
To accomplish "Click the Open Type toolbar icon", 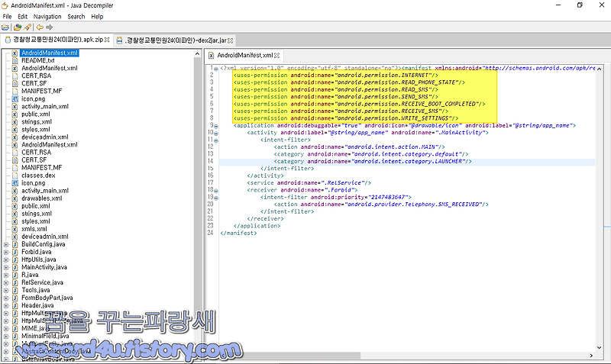I will (17, 27).
